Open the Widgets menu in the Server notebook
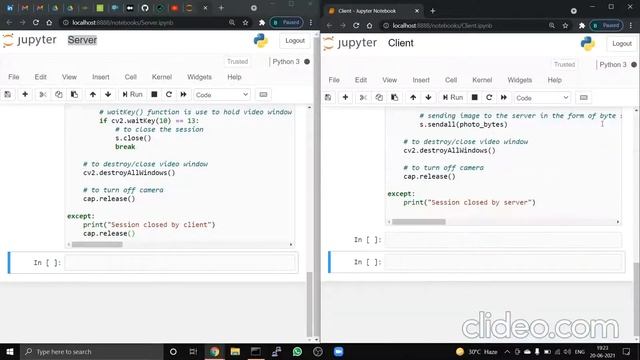Image resolution: width=640 pixels, height=360 pixels. point(200,77)
